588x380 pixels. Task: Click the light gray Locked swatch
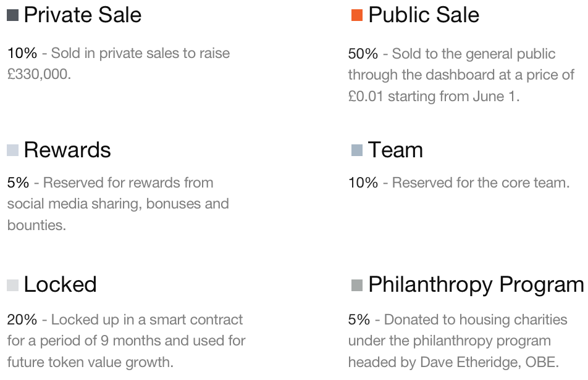[13, 285]
